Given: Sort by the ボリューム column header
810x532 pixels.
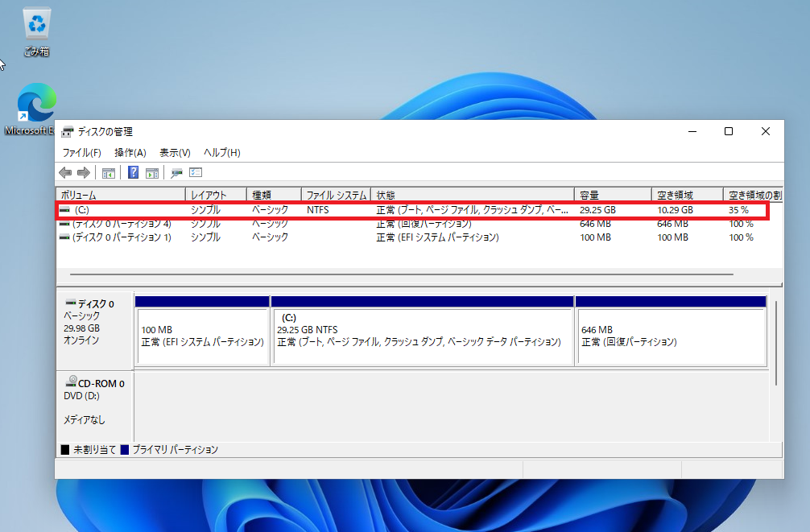Looking at the screenshot, I should [121, 195].
